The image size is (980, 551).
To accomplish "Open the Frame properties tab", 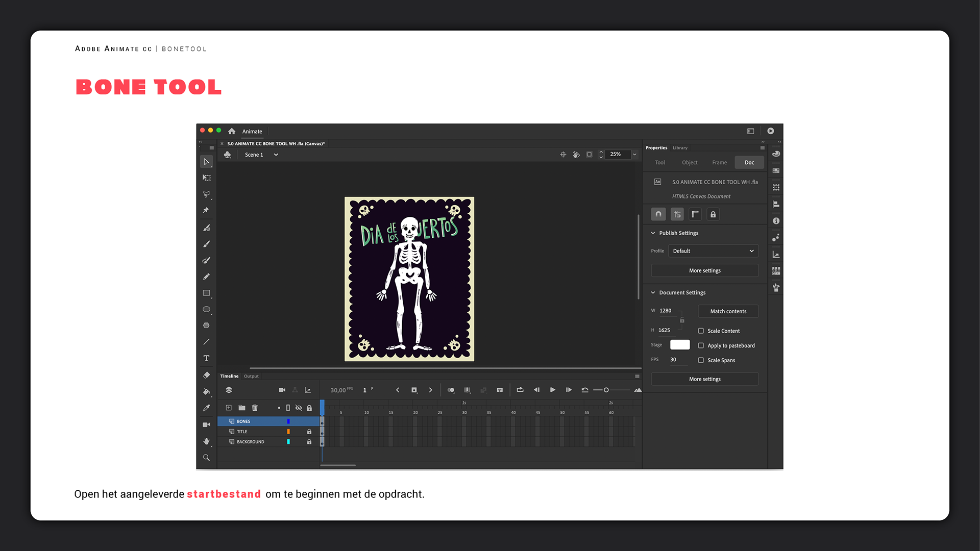I will (x=719, y=163).
